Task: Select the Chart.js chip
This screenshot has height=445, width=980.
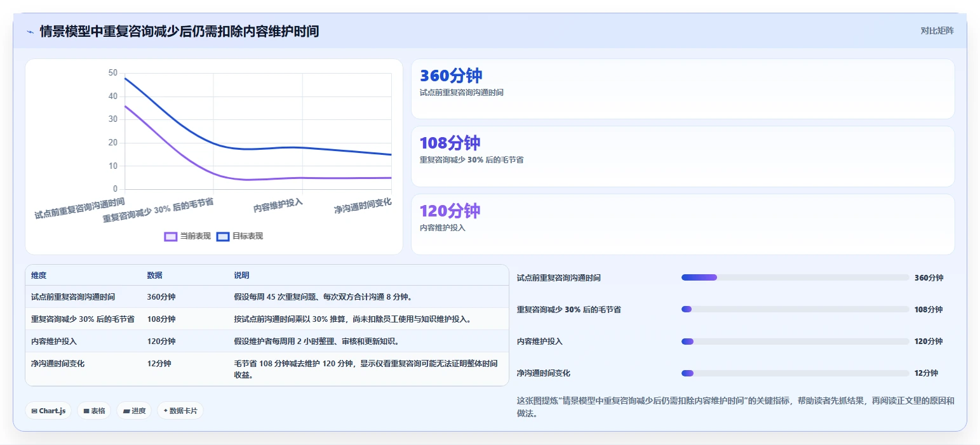Action: coord(48,411)
